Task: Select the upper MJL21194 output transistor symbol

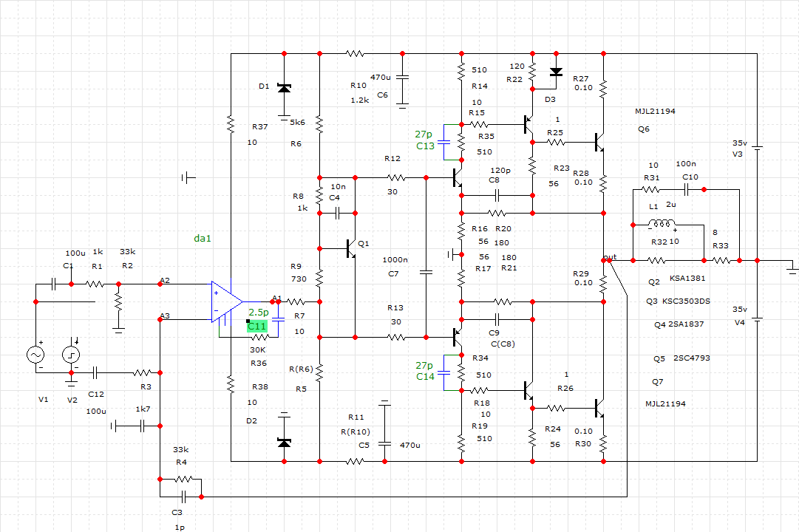Action: point(599,142)
